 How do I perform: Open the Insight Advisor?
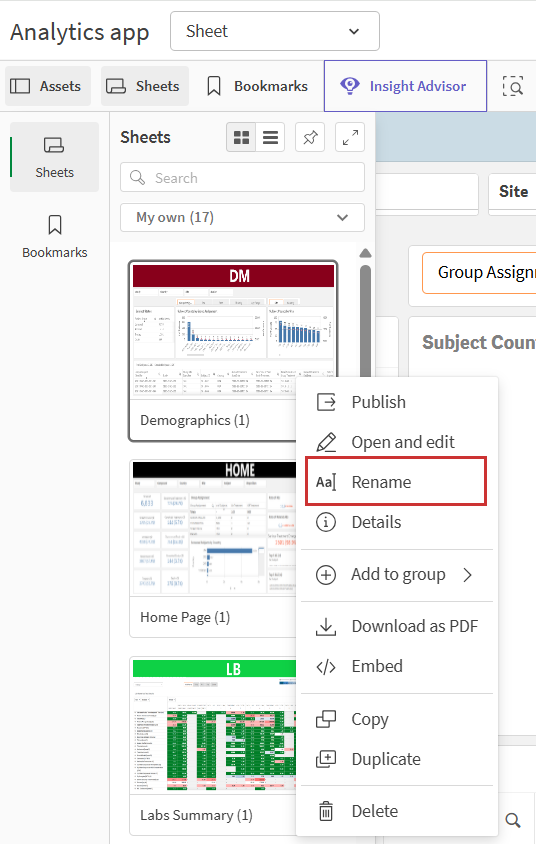coord(405,86)
